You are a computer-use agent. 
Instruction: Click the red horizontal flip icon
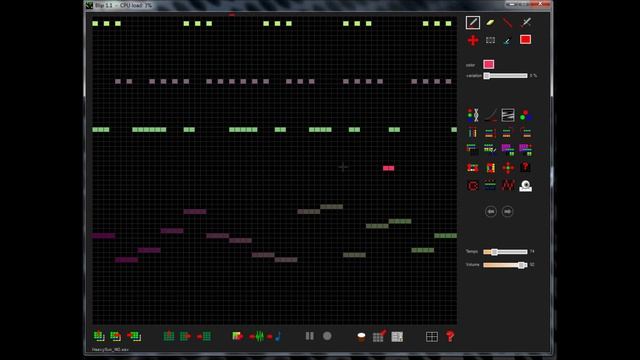coord(473,168)
